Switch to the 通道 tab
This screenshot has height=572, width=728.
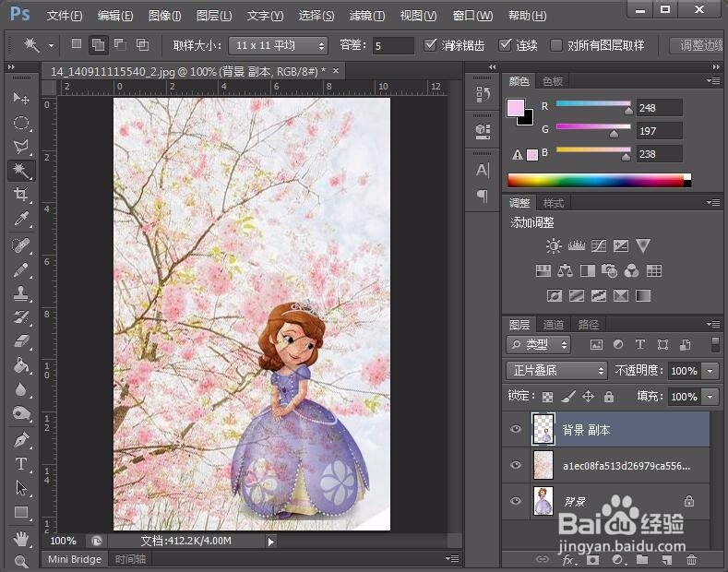click(553, 325)
